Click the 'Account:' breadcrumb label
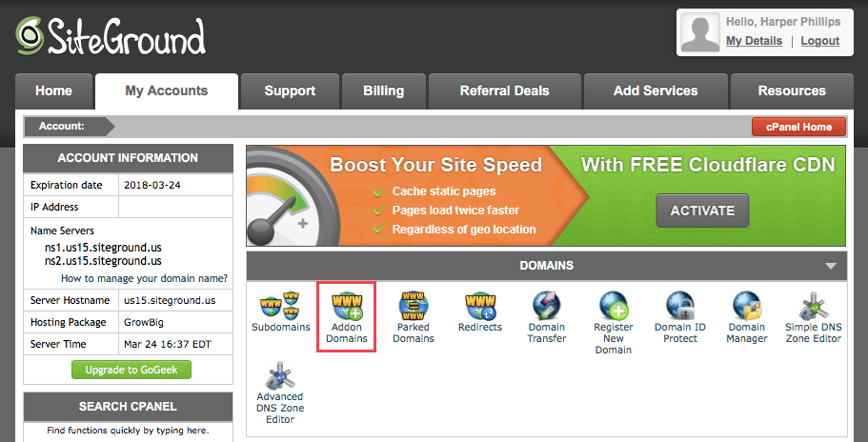Screen dimensions: 868x442 (61, 126)
